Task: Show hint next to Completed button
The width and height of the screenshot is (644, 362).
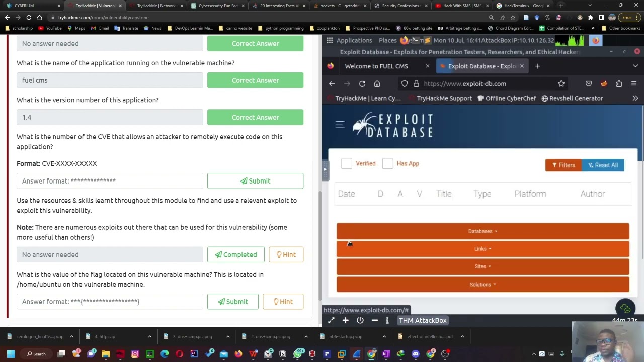Action: (x=286, y=255)
